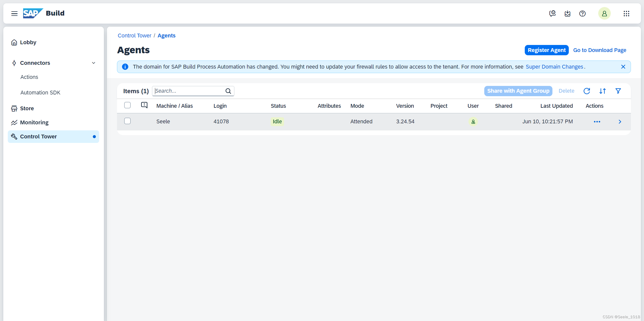
Task: Click the Control Tower sidebar icon
Action: click(x=14, y=137)
